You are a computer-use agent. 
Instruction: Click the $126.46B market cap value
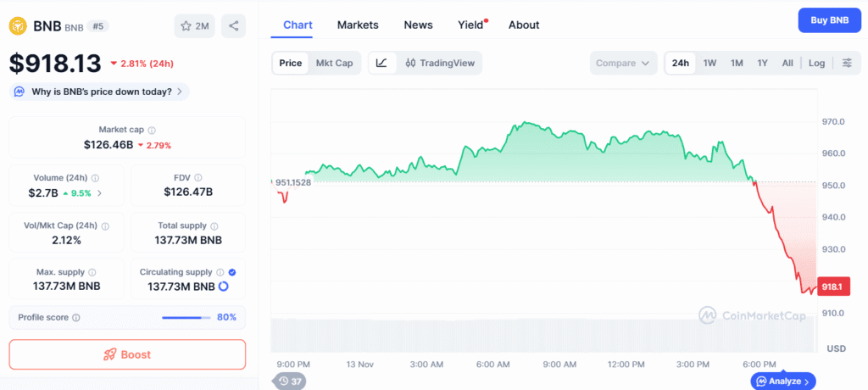coord(108,145)
